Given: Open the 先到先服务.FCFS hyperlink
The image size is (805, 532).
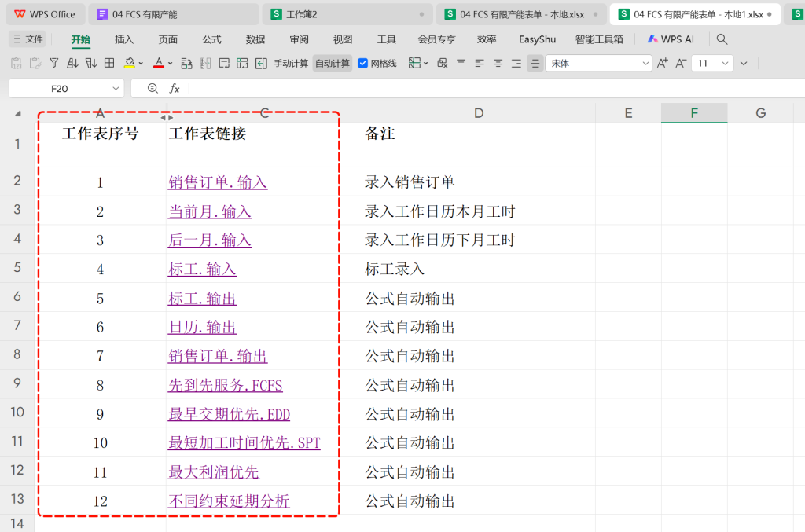Looking at the screenshot, I should (226, 385).
